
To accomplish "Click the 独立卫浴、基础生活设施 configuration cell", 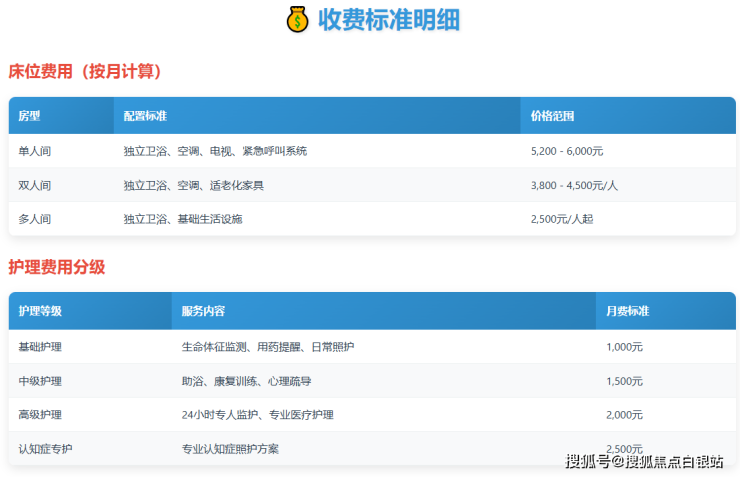I will [183, 219].
